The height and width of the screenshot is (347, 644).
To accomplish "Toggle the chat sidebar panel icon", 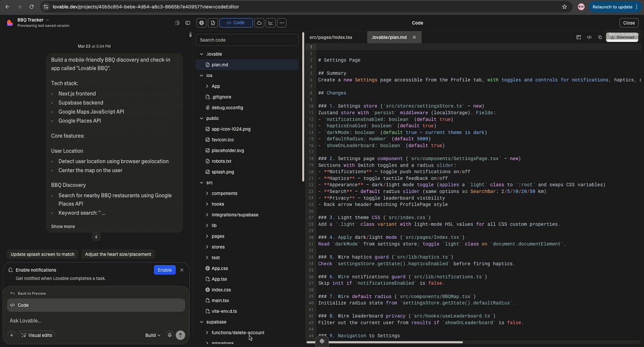I will click(188, 23).
